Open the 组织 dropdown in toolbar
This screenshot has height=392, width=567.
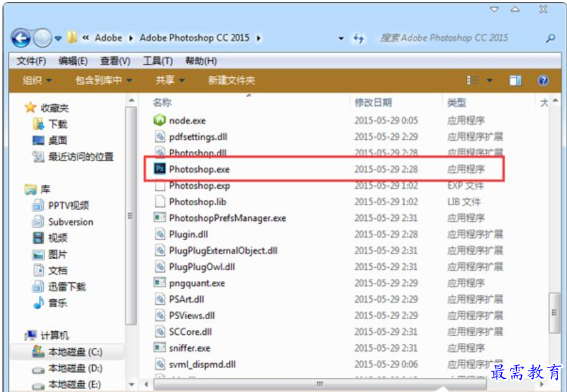point(37,80)
